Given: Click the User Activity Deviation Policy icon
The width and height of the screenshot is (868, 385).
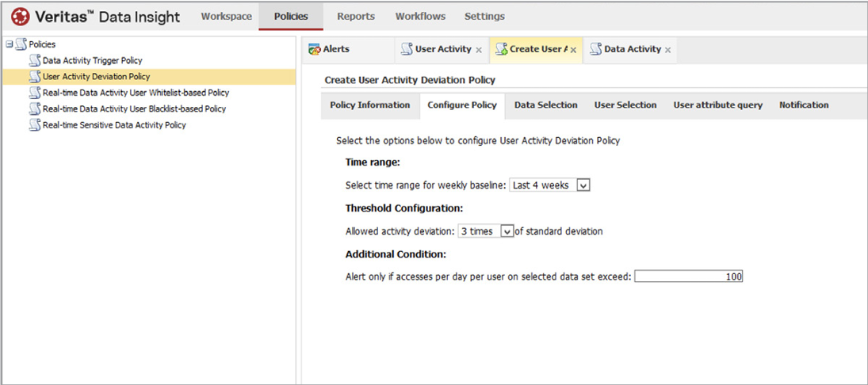Looking at the screenshot, I should coord(35,76).
